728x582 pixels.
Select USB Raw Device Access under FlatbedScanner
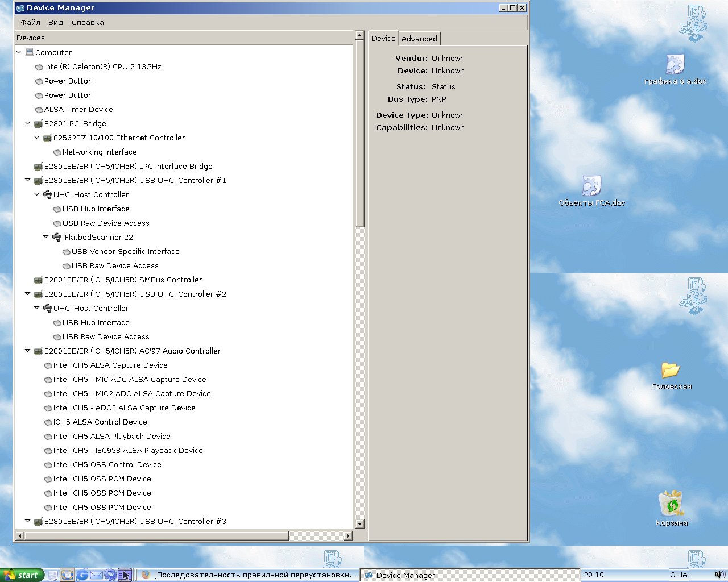coord(115,265)
